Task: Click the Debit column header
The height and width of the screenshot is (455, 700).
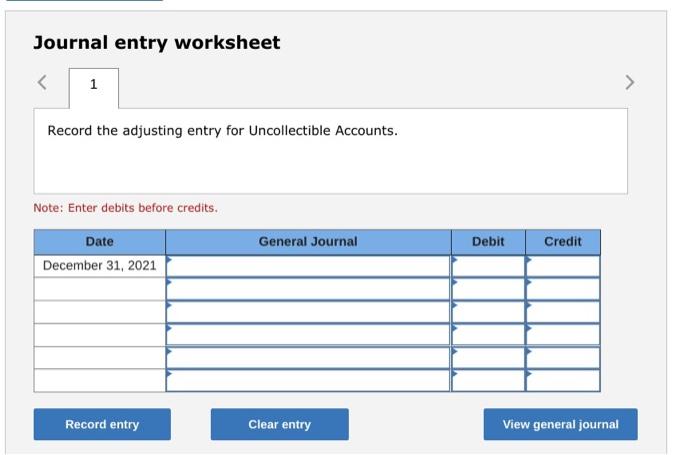Action: pos(488,242)
